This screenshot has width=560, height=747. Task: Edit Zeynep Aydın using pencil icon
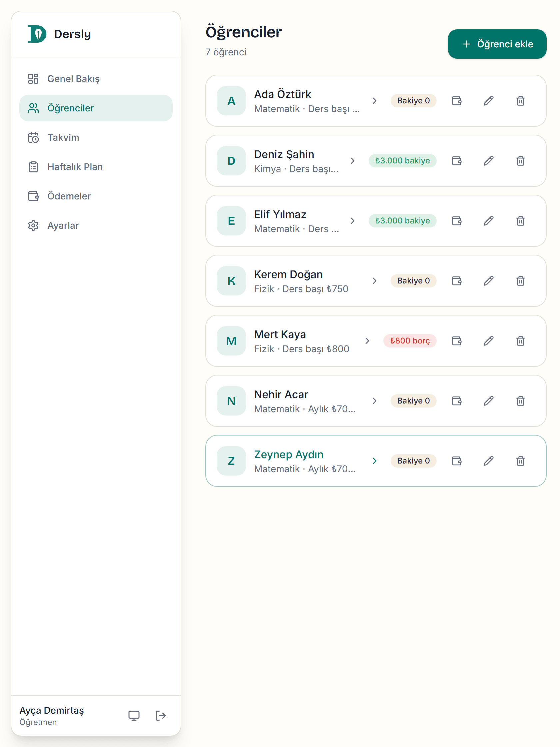tap(488, 461)
